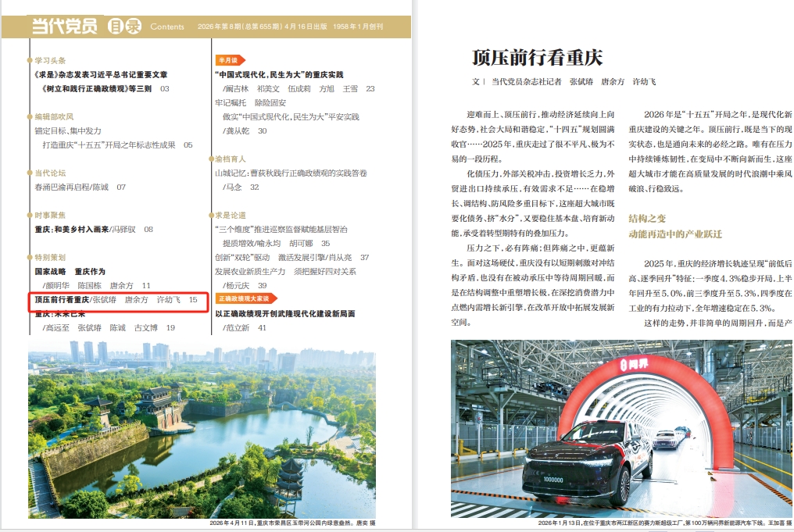Select the 编辑部吹风 section heading
This screenshot has width=794, height=532.
(53, 116)
